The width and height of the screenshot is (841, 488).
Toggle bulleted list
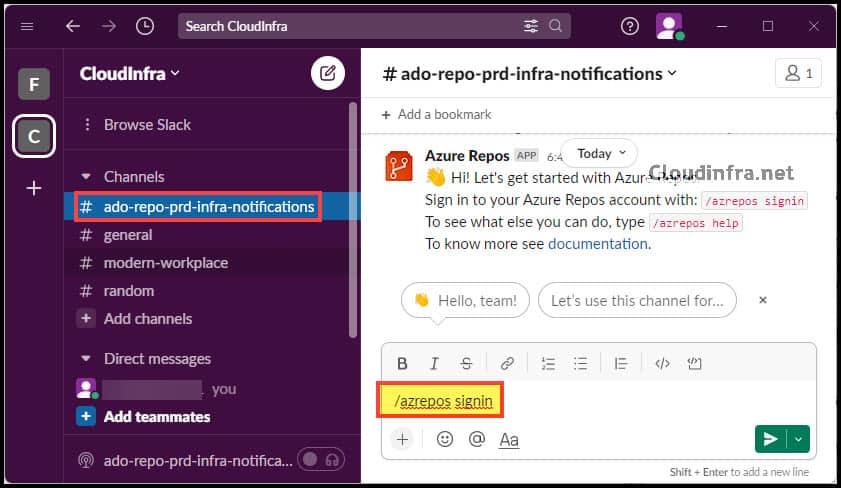coord(580,364)
